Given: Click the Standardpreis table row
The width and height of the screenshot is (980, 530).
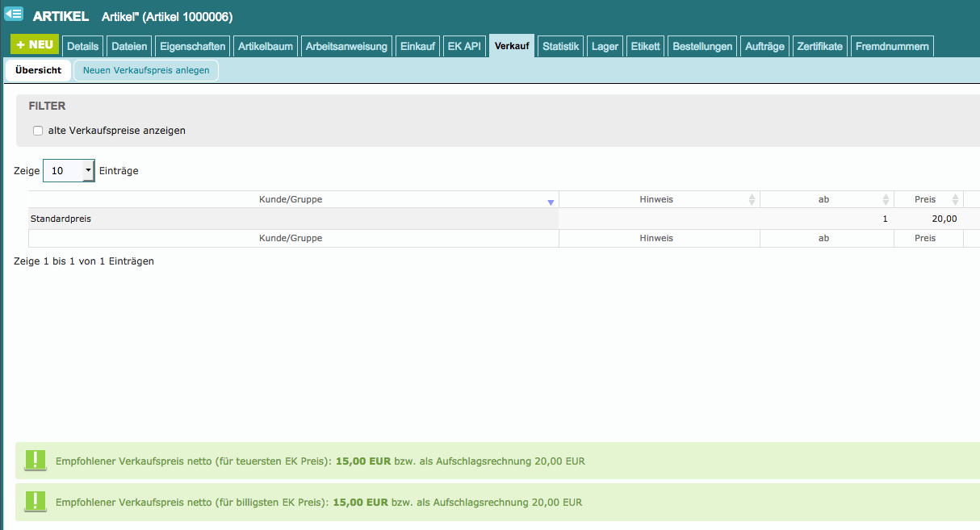Looking at the screenshot, I should tap(293, 219).
